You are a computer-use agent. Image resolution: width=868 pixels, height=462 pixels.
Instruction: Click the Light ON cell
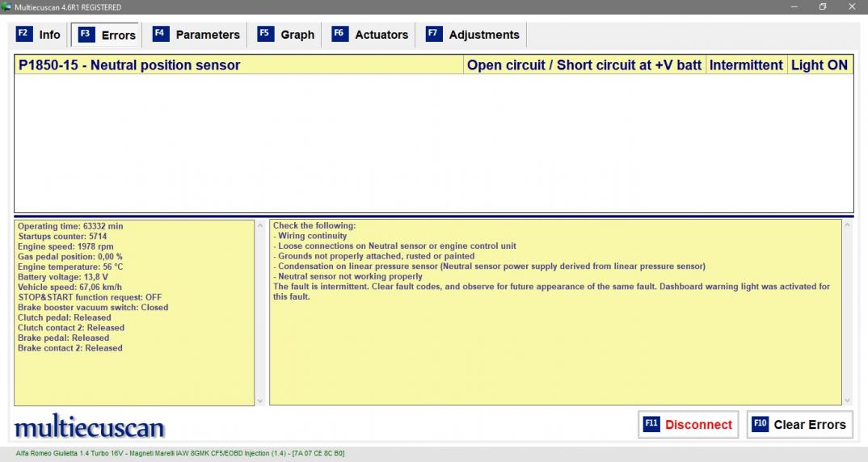tap(820, 65)
